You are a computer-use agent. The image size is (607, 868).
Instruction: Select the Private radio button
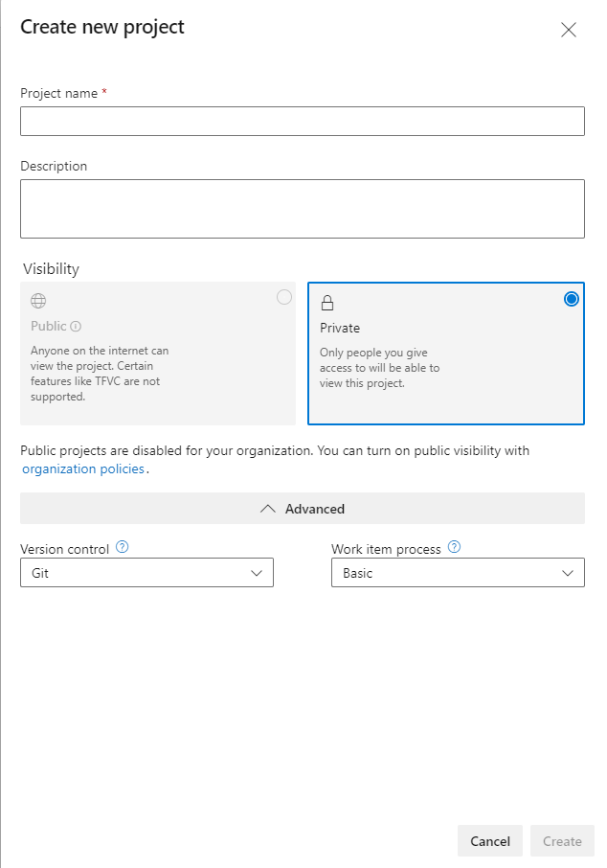(x=572, y=299)
